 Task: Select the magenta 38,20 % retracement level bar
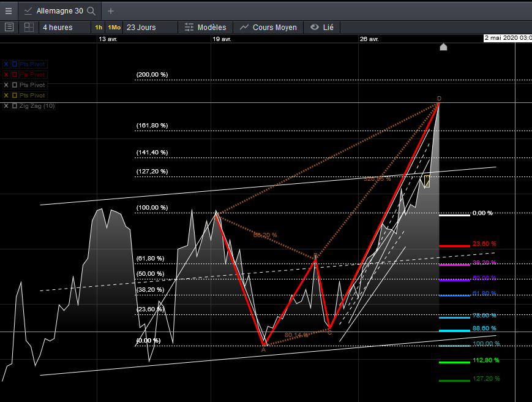[454, 265]
